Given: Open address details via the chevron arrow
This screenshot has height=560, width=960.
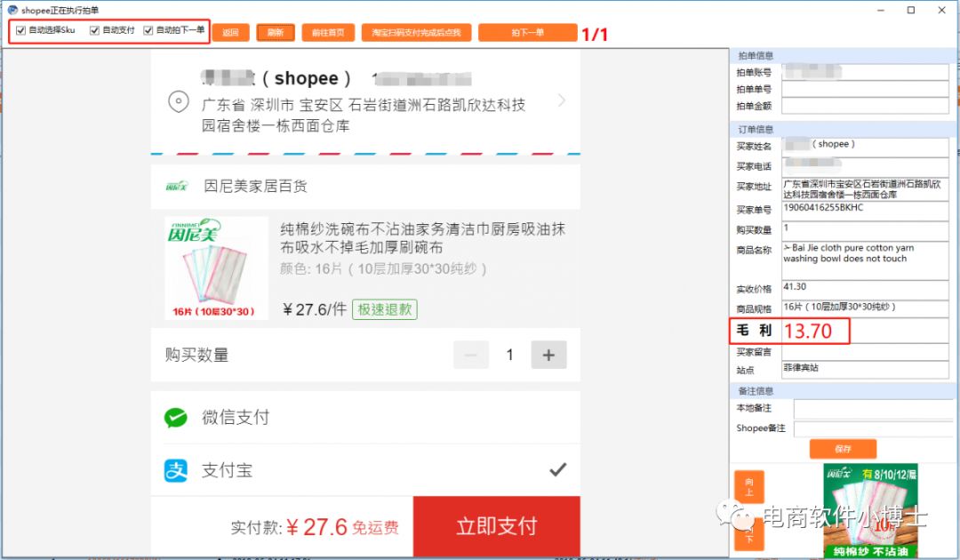Looking at the screenshot, I should (x=562, y=100).
